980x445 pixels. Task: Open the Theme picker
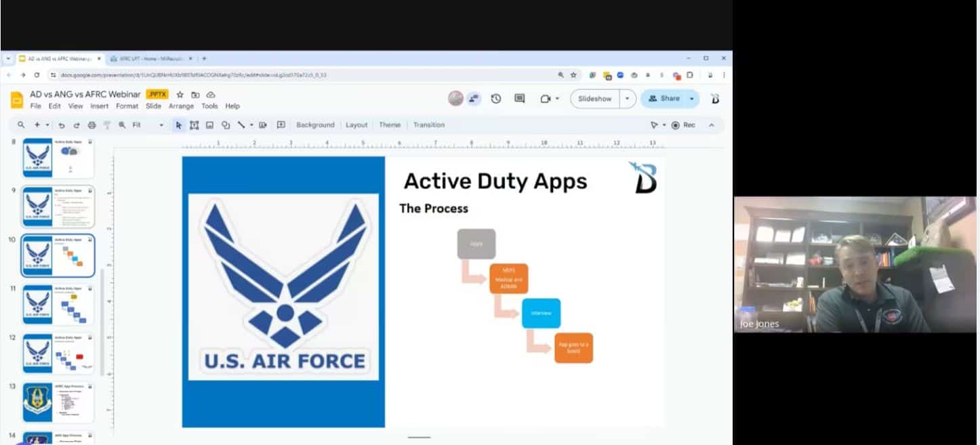click(389, 125)
